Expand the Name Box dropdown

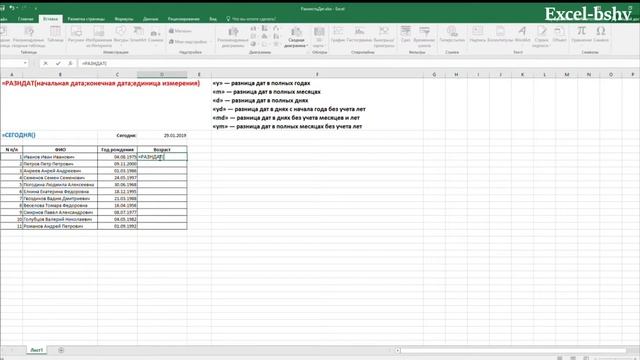[x=25, y=63]
